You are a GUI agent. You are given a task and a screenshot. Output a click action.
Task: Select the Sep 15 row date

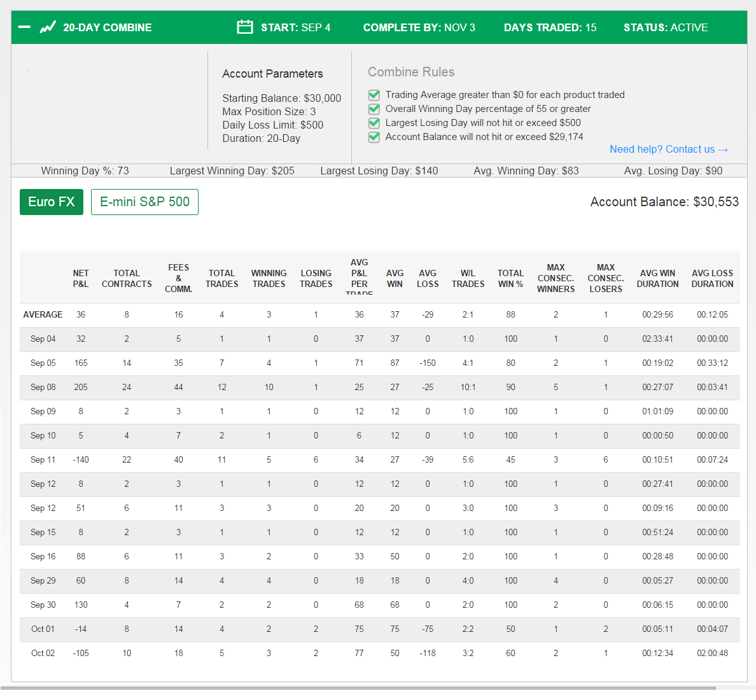pos(43,532)
